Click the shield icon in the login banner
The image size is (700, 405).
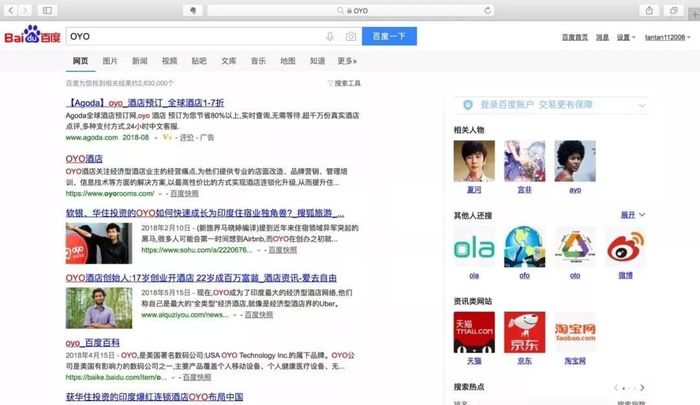pos(468,105)
